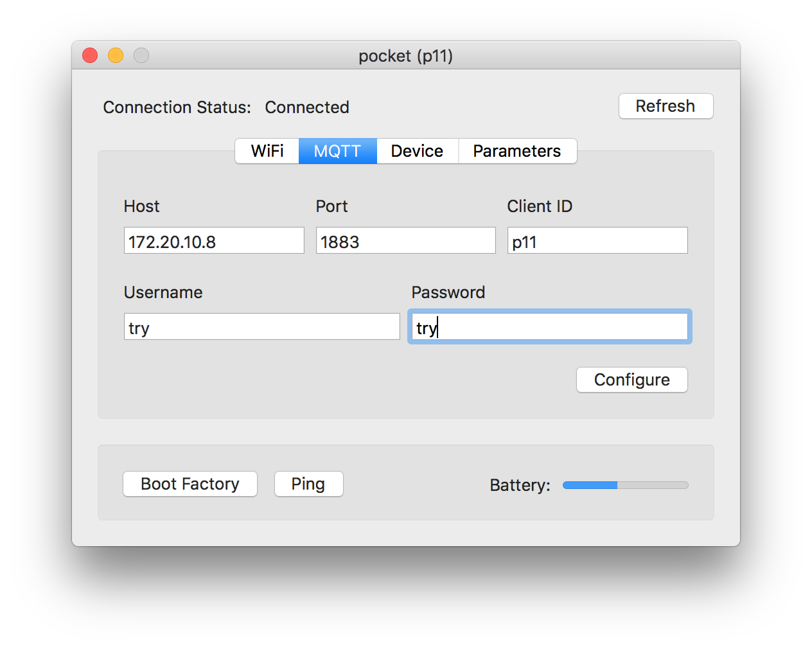Click the Host label

click(x=141, y=206)
